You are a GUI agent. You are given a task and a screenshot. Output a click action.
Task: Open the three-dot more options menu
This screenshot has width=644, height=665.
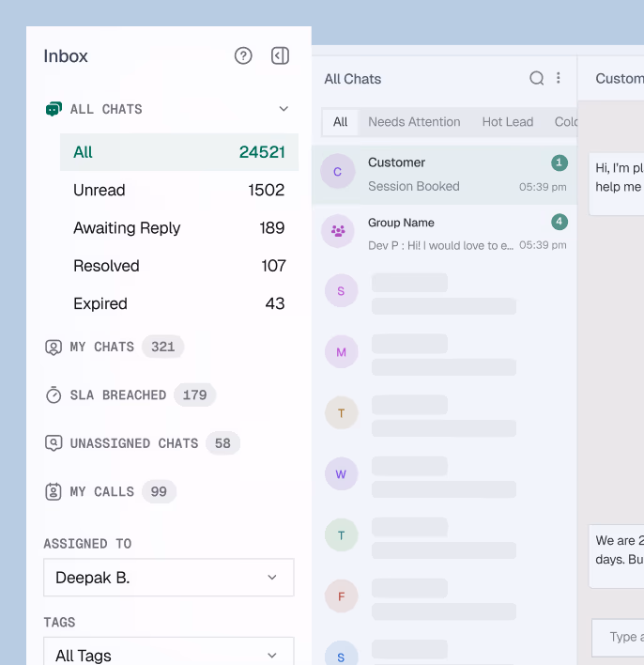pyautogui.click(x=559, y=79)
